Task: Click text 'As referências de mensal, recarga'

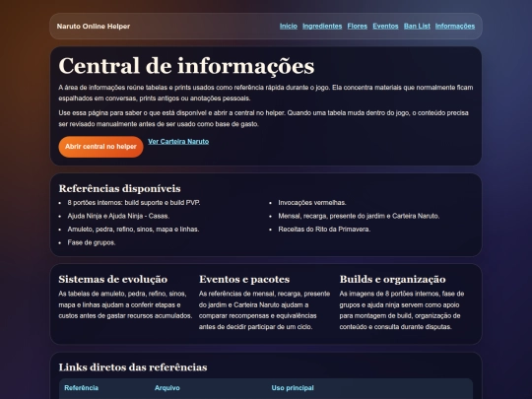Action: tap(265, 310)
